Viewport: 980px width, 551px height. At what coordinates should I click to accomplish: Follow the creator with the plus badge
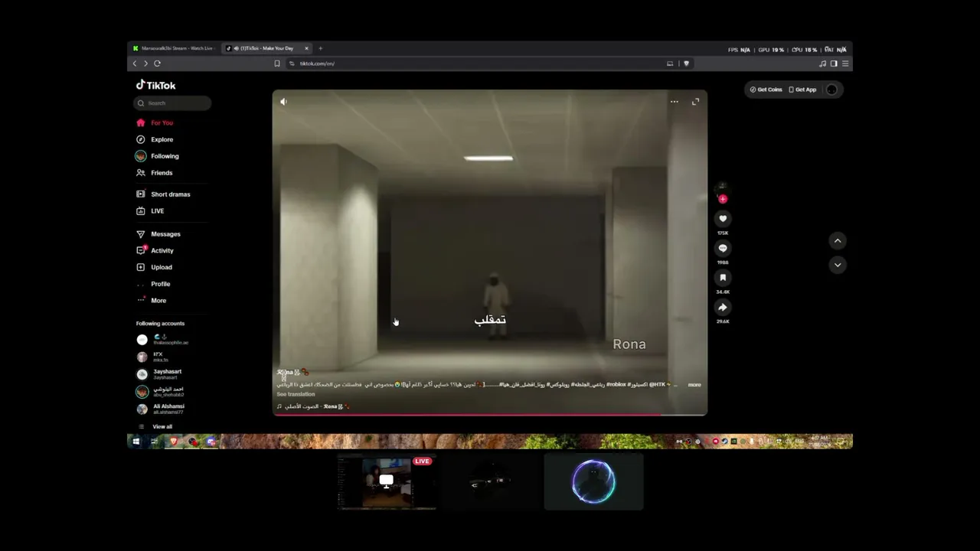coord(723,199)
